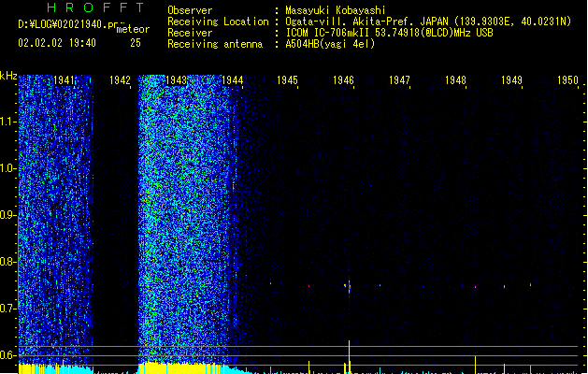Viewport: 588px width, 374px height.
Task: Click the 0.9 kHz axis label
Action: point(7,215)
